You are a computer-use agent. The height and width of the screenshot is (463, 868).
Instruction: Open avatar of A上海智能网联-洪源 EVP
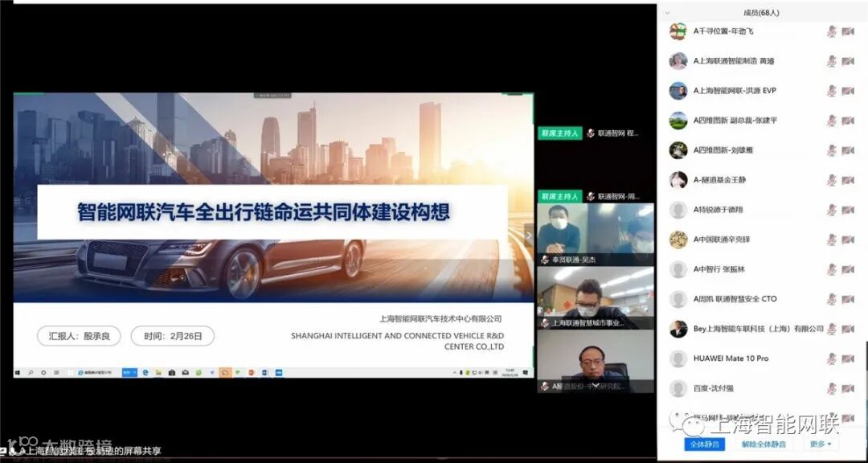pos(678,91)
